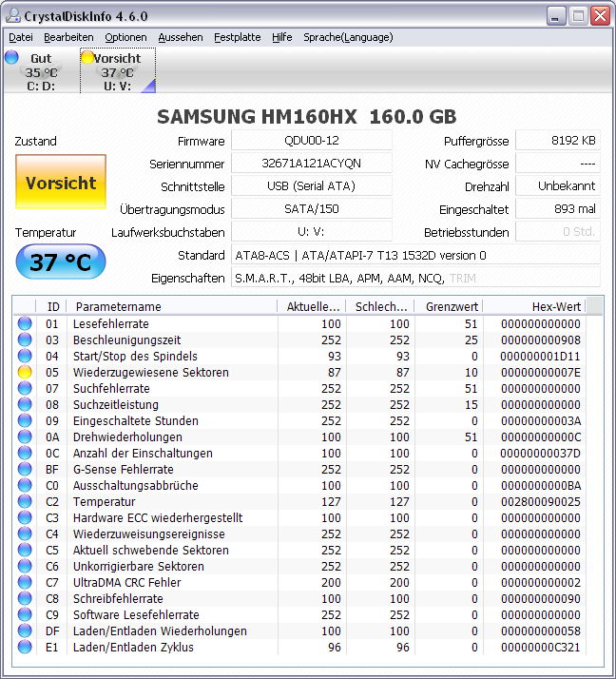Viewport: 616px width, 679px height.
Task: Click status orb for Software Lesefehlerrate
Action: [25, 614]
